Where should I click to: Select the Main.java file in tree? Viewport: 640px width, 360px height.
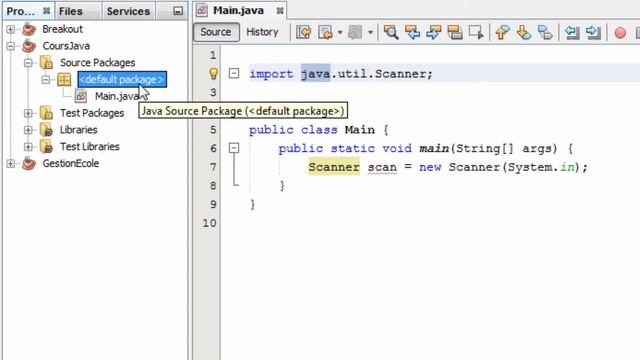[x=117, y=96]
